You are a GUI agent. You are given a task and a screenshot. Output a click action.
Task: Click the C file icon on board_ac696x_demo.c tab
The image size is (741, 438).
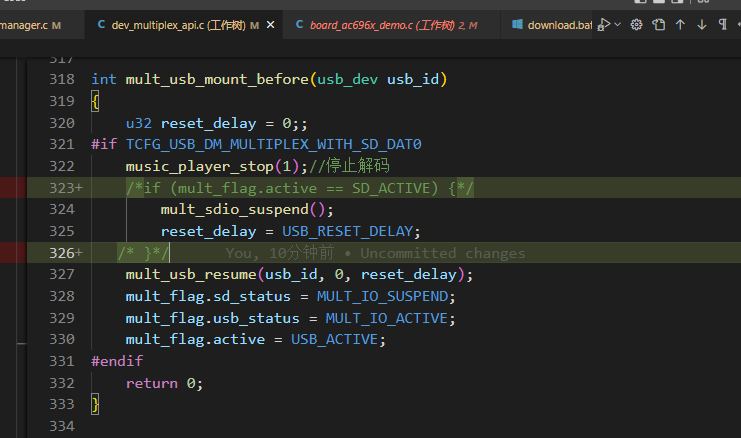tap(299, 24)
